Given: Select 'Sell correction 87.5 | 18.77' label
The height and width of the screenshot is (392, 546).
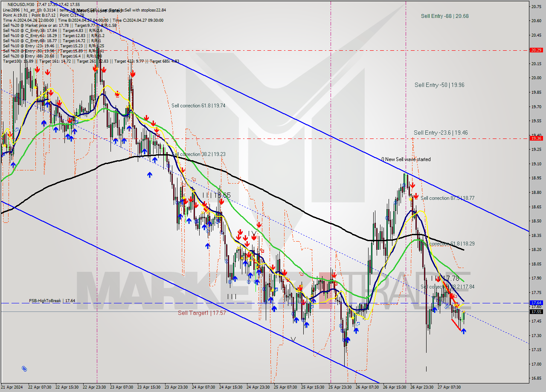Looking at the screenshot, I should point(447,198).
